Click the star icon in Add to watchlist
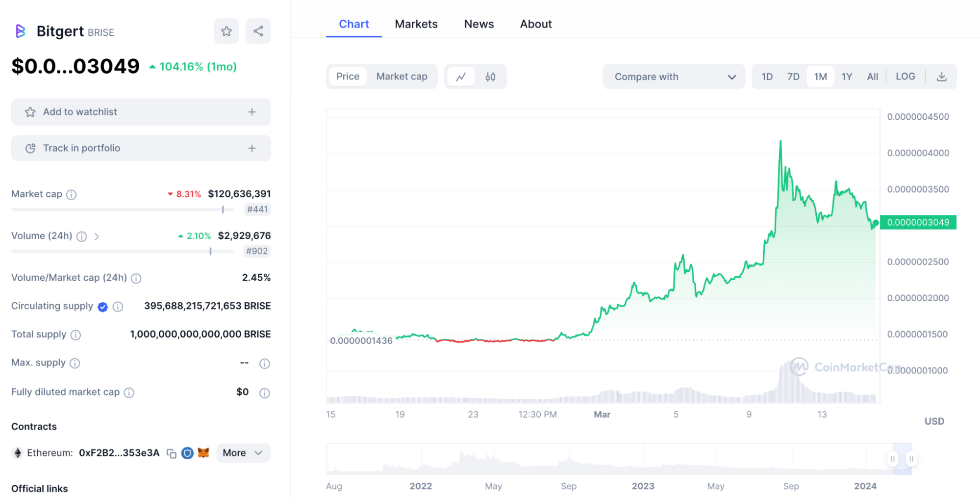 pos(30,112)
